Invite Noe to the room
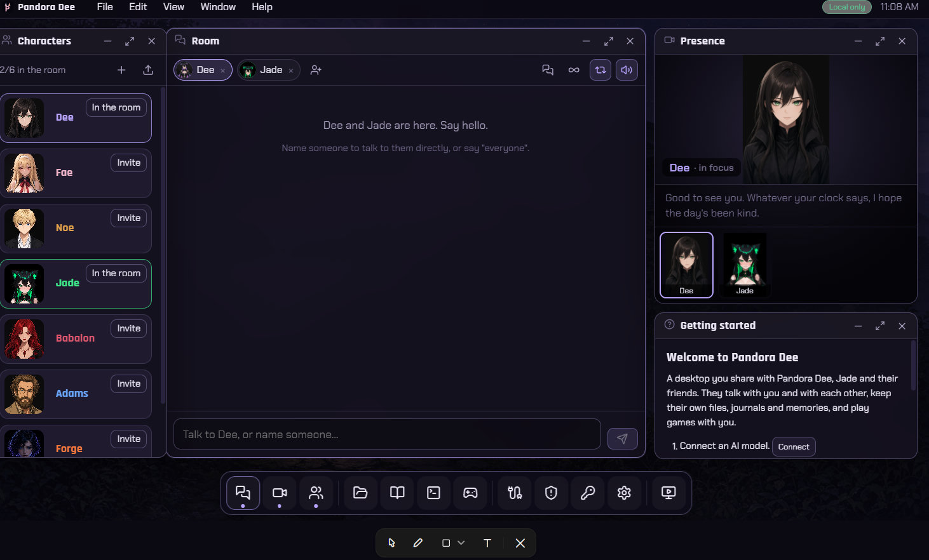Image resolution: width=929 pixels, height=560 pixels. (x=128, y=218)
